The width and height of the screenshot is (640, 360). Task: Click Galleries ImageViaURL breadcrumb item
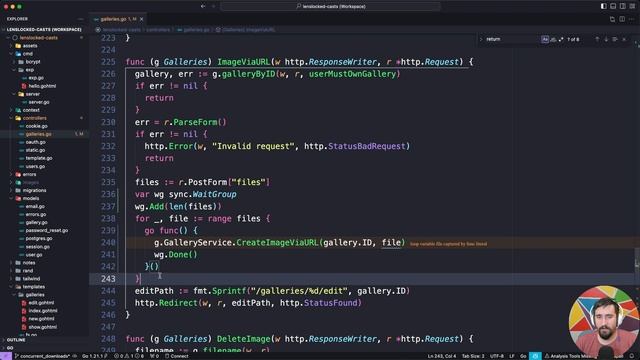(245, 30)
